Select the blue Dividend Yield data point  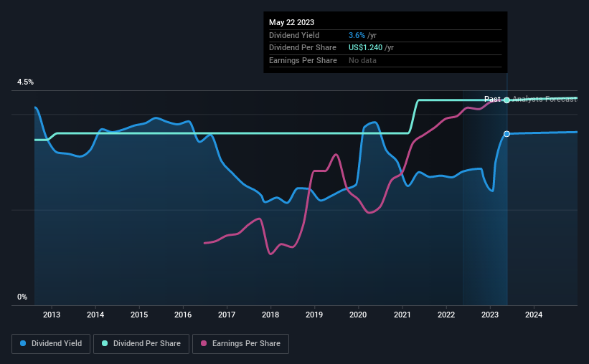pos(506,134)
